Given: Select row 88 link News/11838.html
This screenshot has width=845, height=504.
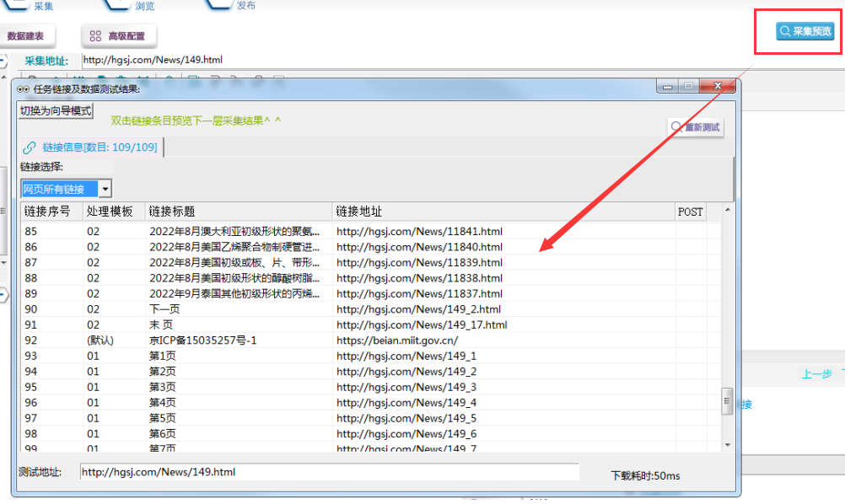Looking at the screenshot, I should 371,278.
